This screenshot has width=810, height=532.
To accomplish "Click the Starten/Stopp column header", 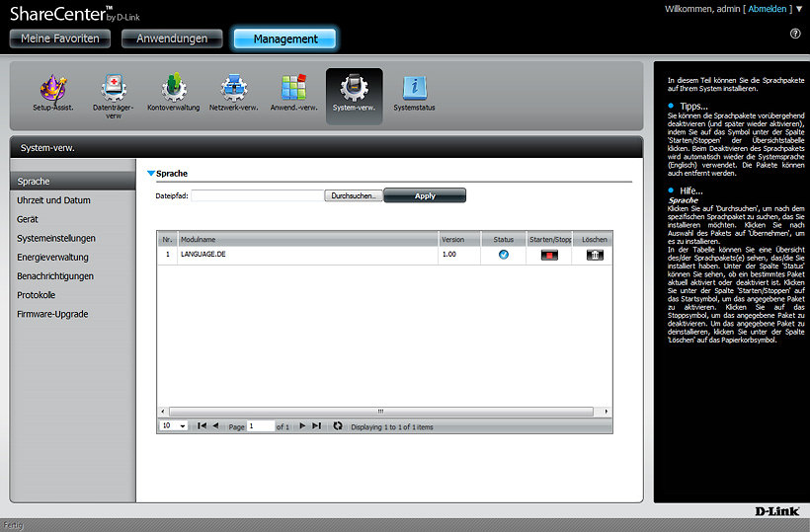I will 549,240.
